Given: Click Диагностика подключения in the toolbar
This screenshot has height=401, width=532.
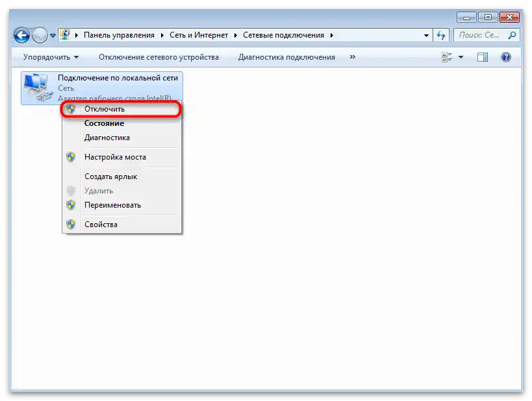Looking at the screenshot, I should pyautogui.click(x=286, y=57).
